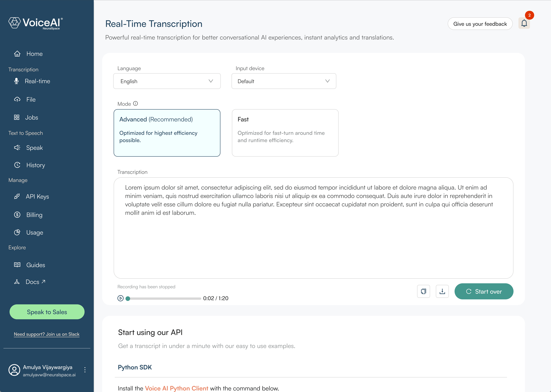
Task: Expand the Language dropdown
Action: (167, 81)
